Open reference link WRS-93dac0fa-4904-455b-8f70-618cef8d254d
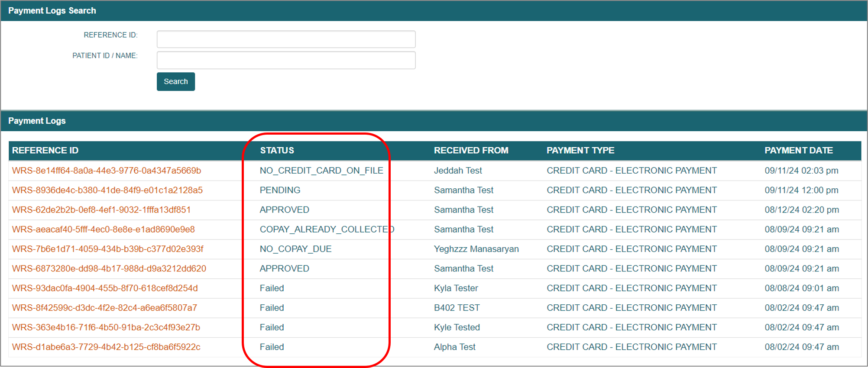The height and width of the screenshot is (368, 868). (x=105, y=288)
